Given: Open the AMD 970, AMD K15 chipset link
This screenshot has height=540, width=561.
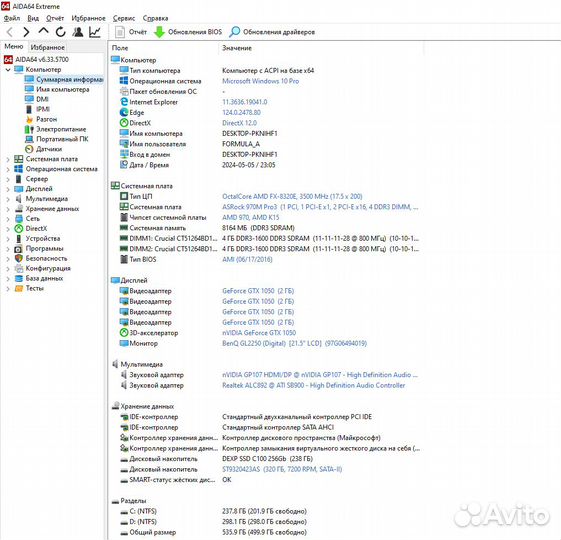Looking at the screenshot, I should [250, 218].
